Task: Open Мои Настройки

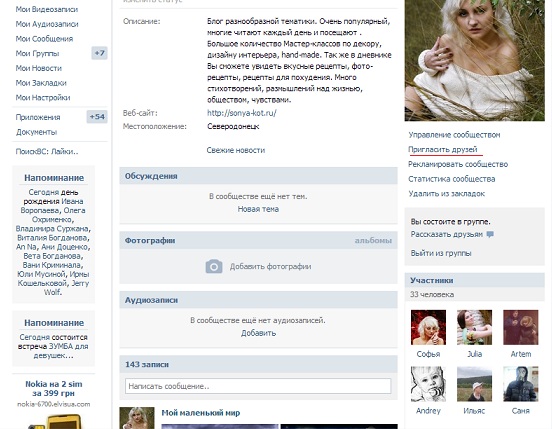Action: pos(43,98)
